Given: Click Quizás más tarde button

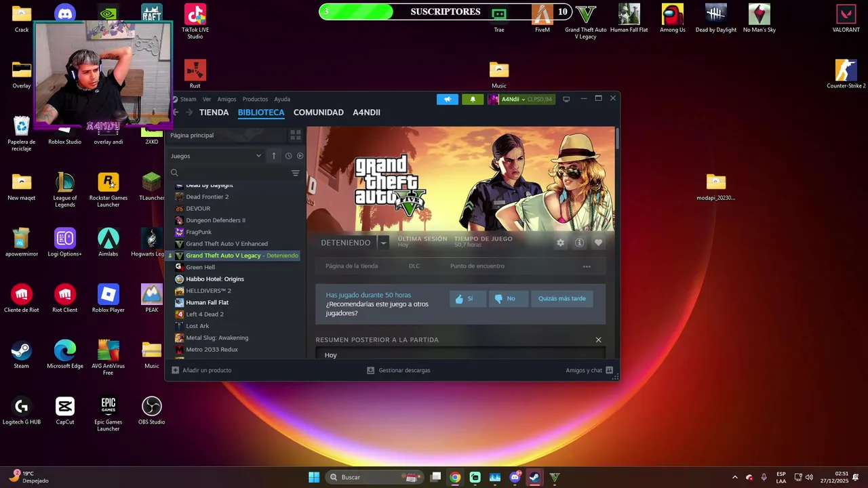Looking at the screenshot, I should coord(562,298).
